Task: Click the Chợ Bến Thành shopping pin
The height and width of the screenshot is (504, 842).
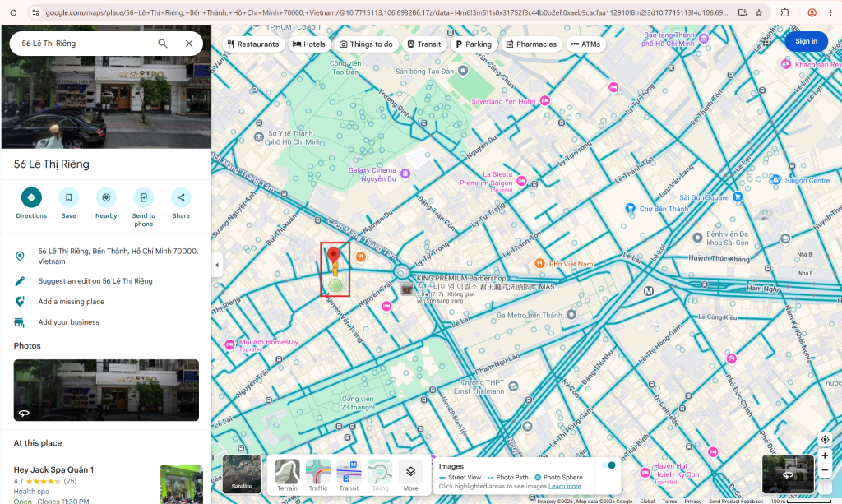Action: coord(631,208)
